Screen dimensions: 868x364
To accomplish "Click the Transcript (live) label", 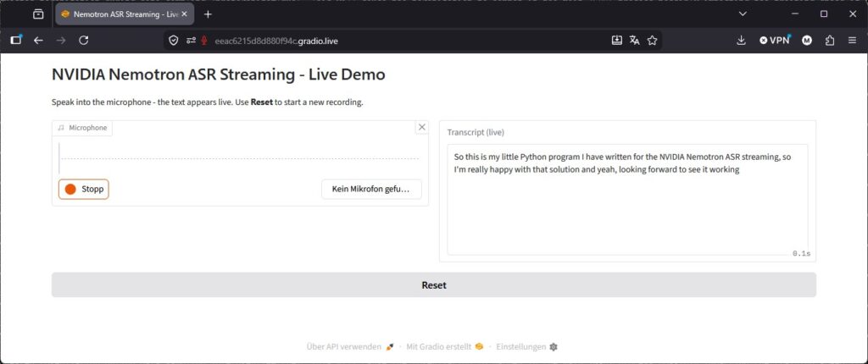I will 476,132.
